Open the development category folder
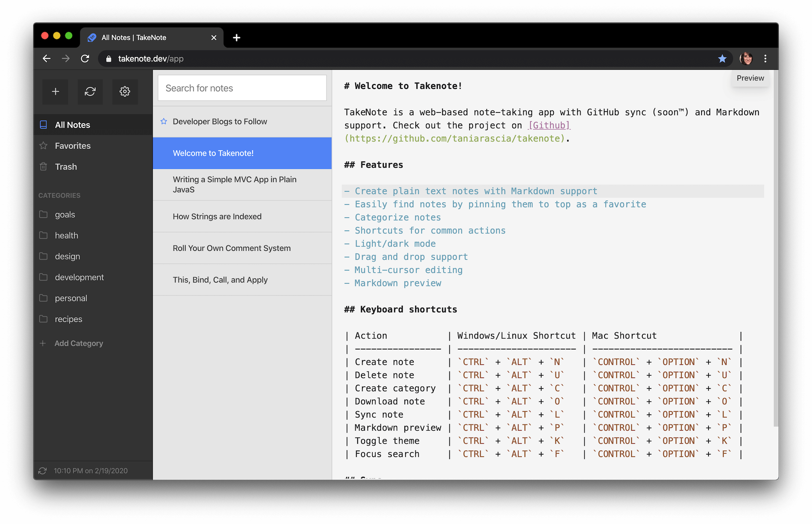The height and width of the screenshot is (524, 812). (80, 277)
